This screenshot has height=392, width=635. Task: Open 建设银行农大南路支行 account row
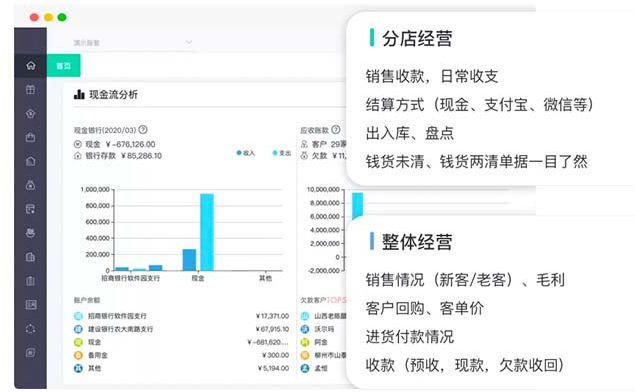[x=181, y=329]
